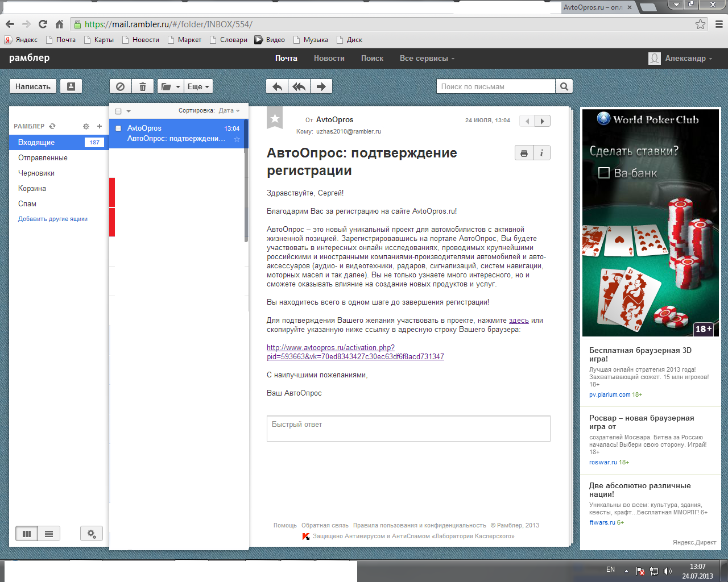
Task: Delete message with trash icon
Action: click(143, 86)
